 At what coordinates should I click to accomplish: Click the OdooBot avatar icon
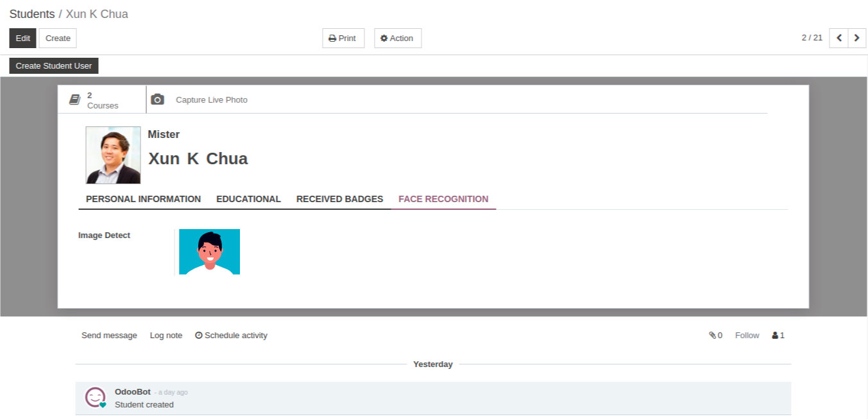point(95,398)
